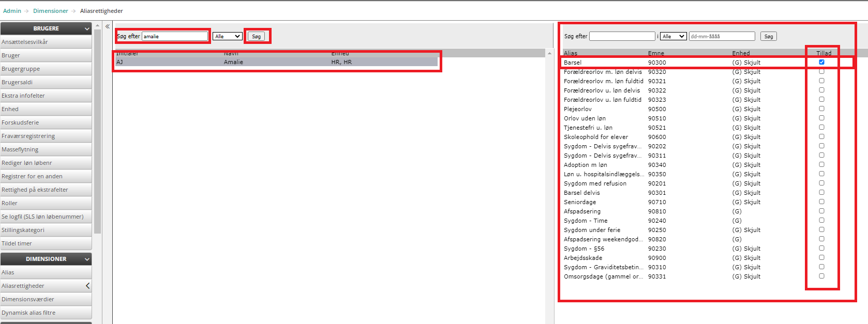Viewport: 868px width, 324px height.
Task: Open the Alle dropdown in user search
Action: pos(228,36)
